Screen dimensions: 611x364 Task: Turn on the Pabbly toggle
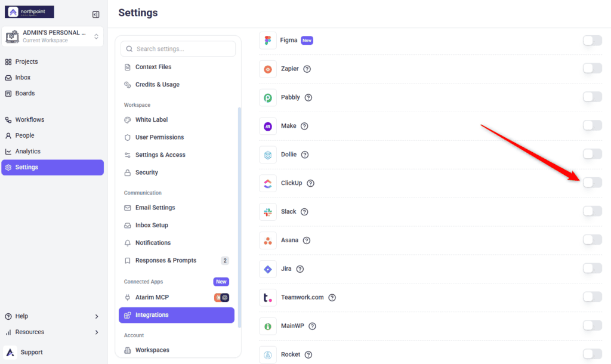click(593, 97)
